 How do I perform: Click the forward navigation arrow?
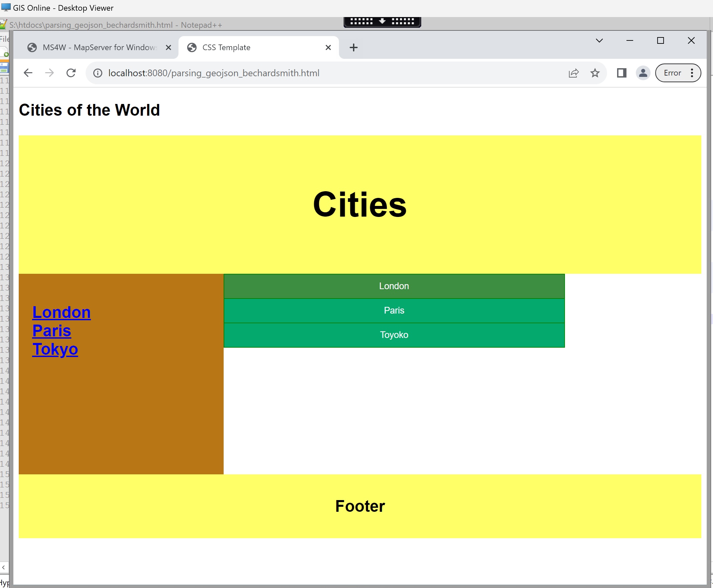pos(49,73)
